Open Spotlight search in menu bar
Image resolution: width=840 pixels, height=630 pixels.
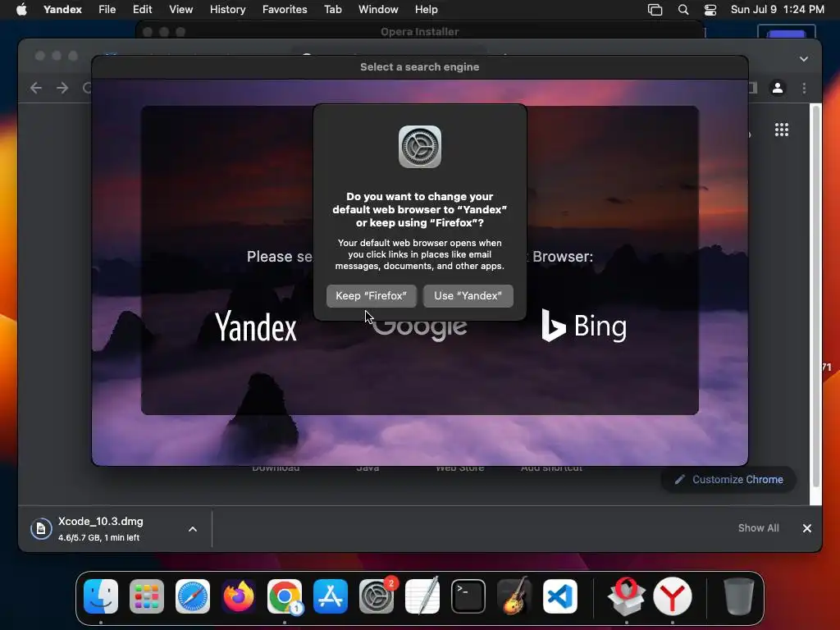click(683, 10)
